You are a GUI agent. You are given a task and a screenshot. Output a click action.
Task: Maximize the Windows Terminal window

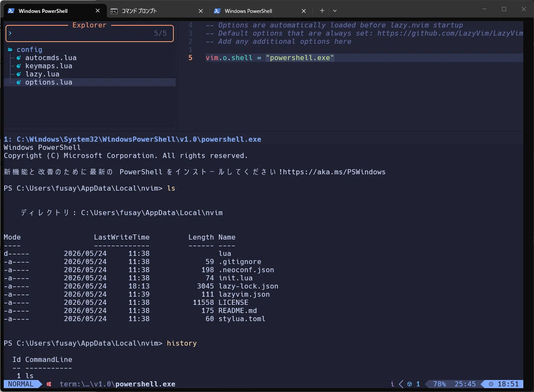[x=504, y=9]
